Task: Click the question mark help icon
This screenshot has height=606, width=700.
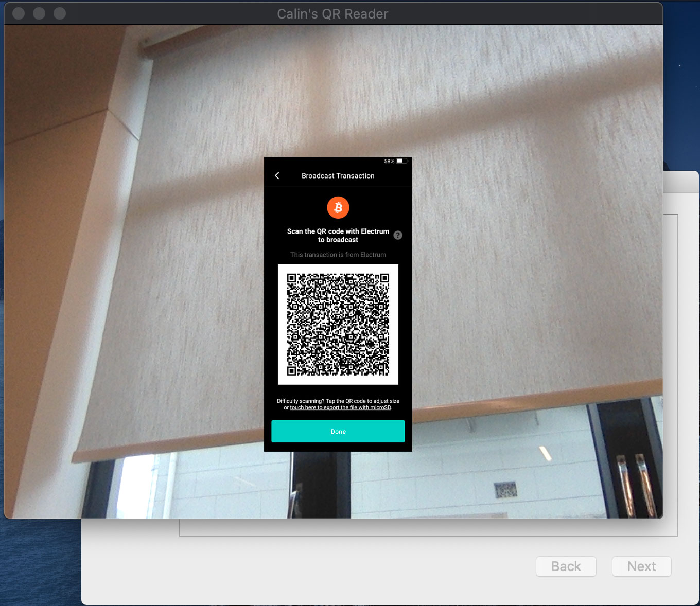Action: pos(398,235)
